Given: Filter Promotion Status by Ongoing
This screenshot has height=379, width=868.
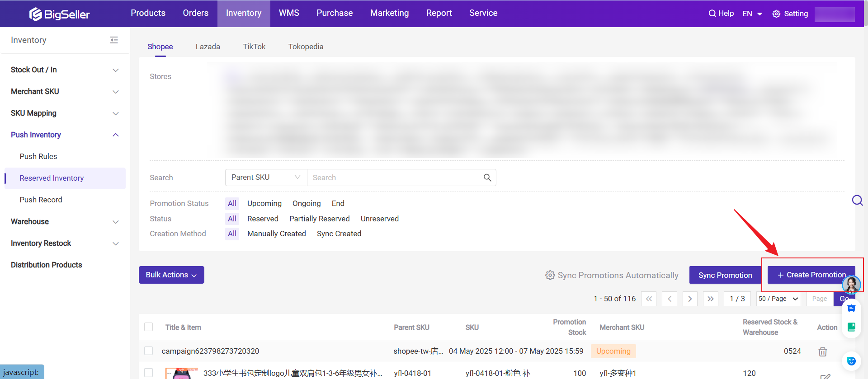Looking at the screenshot, I should click(307, 203).
